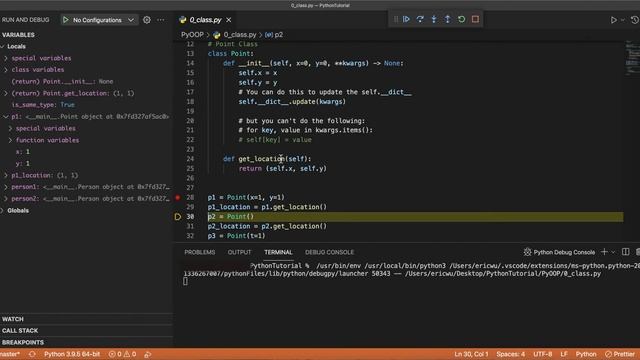The image size is (640, 360).
Task: Collapse the Locals scope
Action: point(3,47)
